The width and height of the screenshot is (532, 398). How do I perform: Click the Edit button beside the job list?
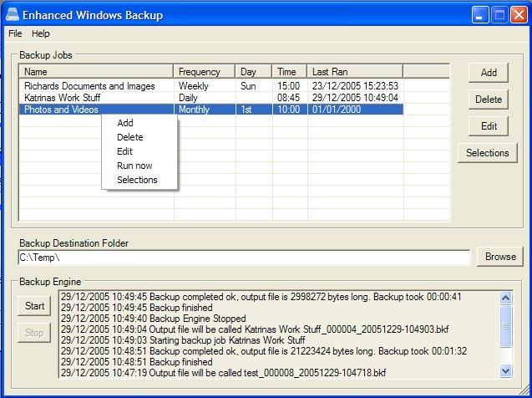pos(489,126)
